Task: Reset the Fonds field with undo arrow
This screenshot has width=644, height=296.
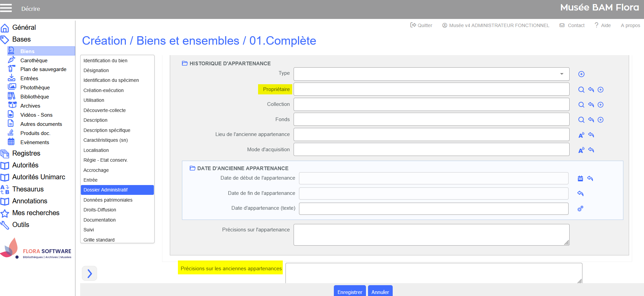Action: pyautogui.click(x=591, y=120)
